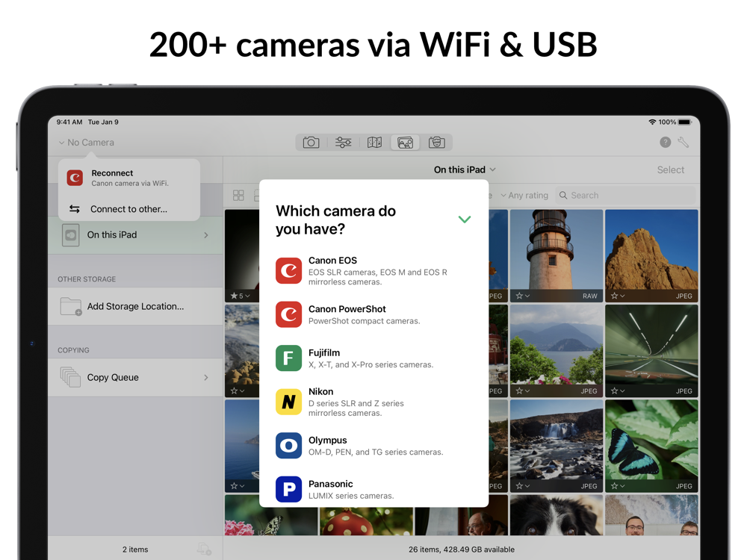
Task: Select Canon PowerShot camera option
Action: click(x=373, y=314)
